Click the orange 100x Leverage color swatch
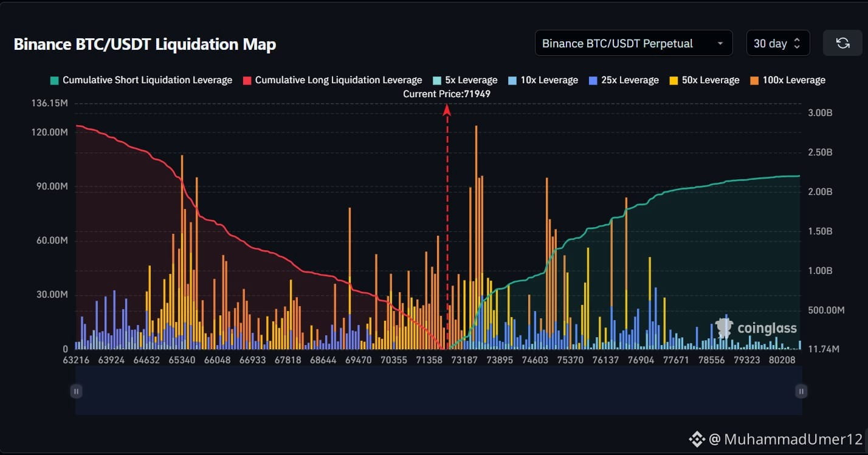This screenshot has width=868, height=455. click(x=754, y=80)
